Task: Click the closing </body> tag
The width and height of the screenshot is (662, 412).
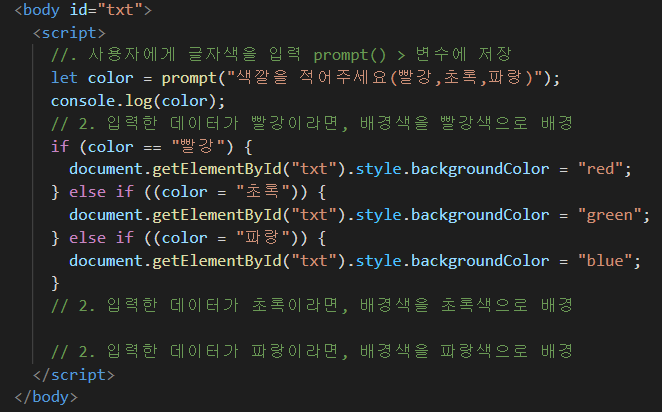Action: (x=46, y=397)
